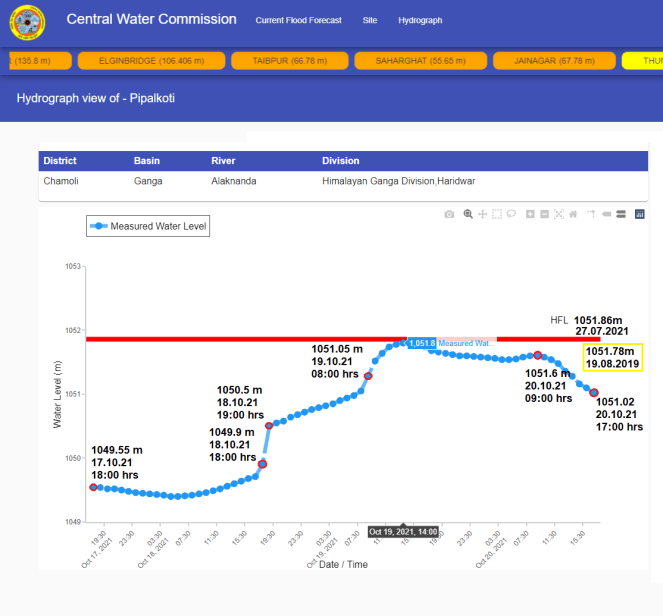The width and height of the screenshot is (663, 616).
Task: Reset axes with the home icon
Action: pyautogui.click(x=572, y=214)
